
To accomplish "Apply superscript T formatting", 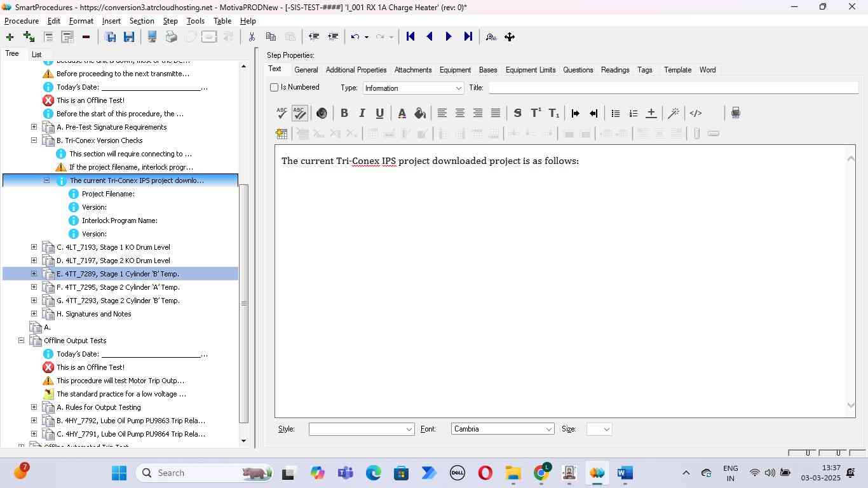I will 536,113.
